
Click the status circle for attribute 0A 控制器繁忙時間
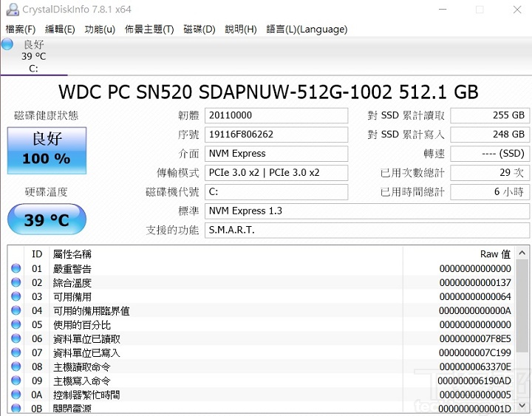click(16, 395)
